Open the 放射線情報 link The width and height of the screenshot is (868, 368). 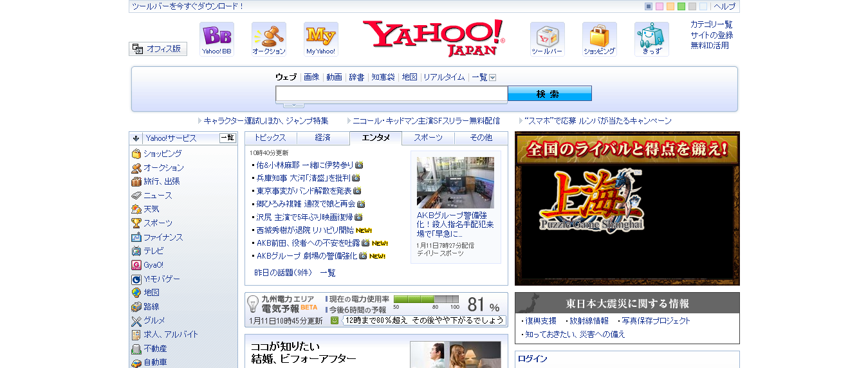tap(589, 320)
